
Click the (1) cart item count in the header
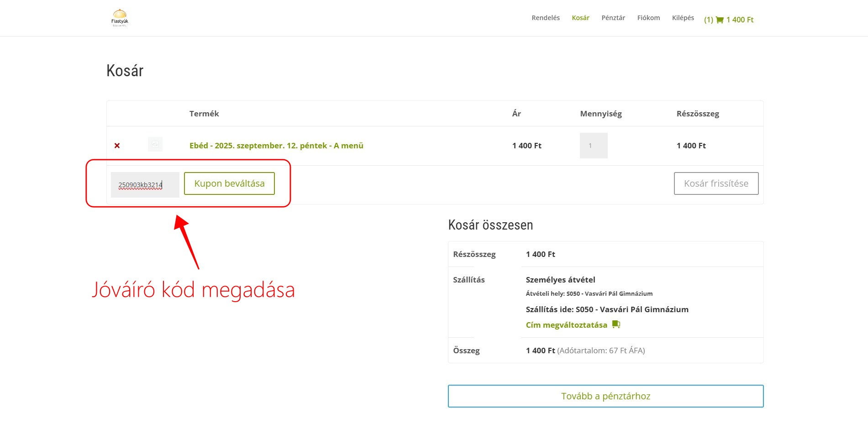tap(708, 20)
